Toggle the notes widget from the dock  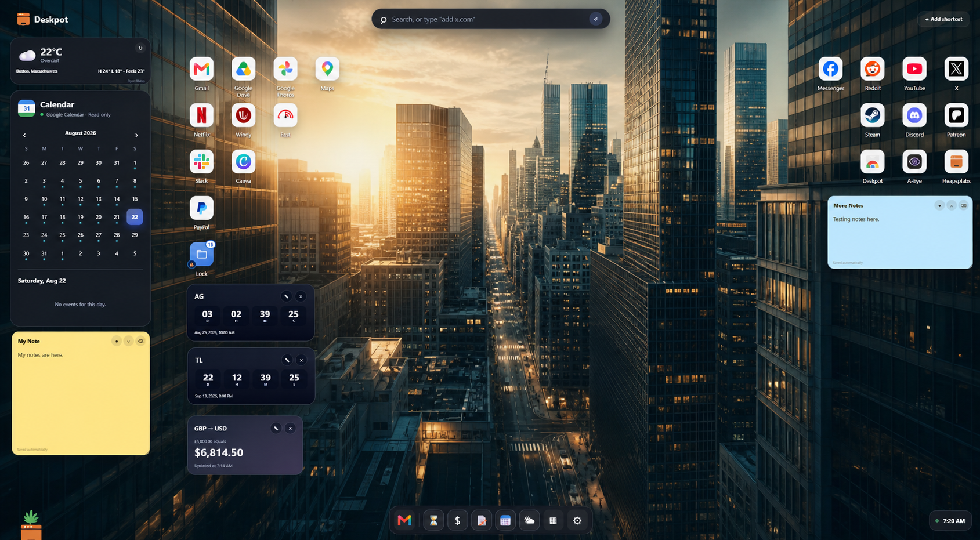pyautogui.click(x=481, y=520)
